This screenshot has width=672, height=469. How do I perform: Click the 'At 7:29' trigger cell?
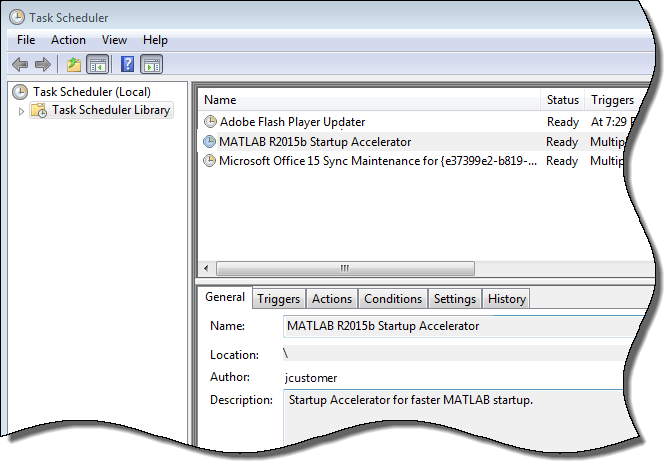coord(609,122)
